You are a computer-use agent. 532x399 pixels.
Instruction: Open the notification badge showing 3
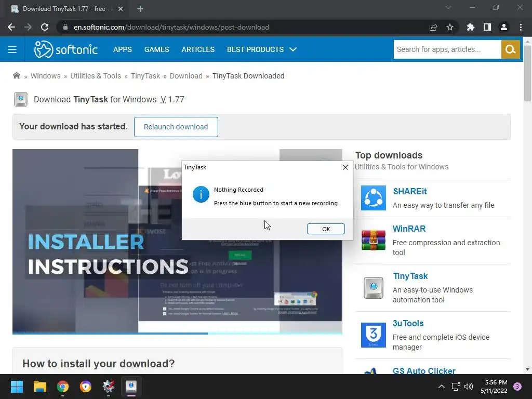[x=517, y=387]
